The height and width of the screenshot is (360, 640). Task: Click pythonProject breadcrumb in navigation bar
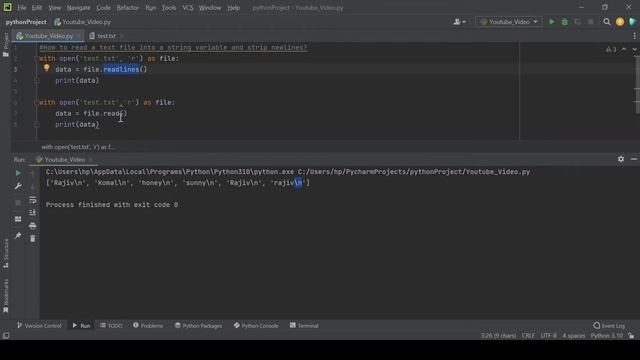coord(26,22)
